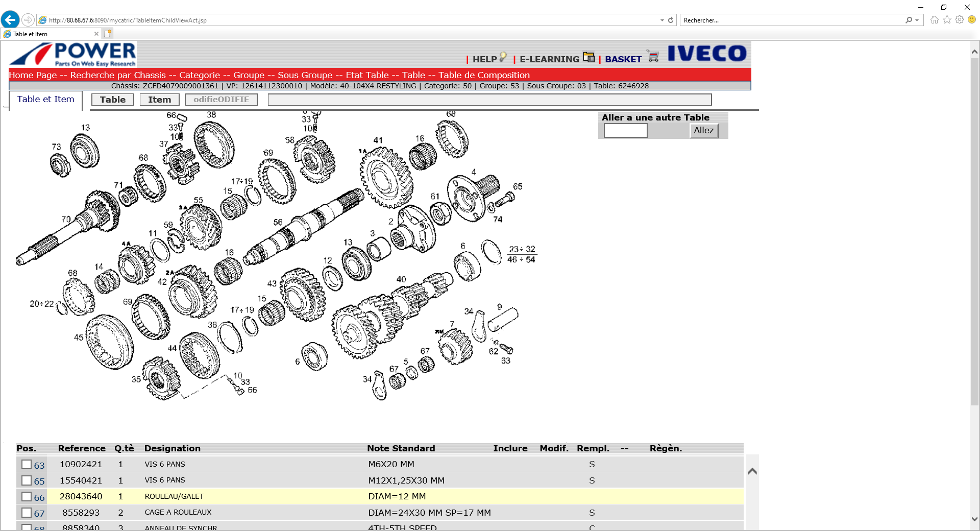Check the box for position 63
Image resolution: width=980 pixels, height=531 pixels.
[x=27, y=465]
